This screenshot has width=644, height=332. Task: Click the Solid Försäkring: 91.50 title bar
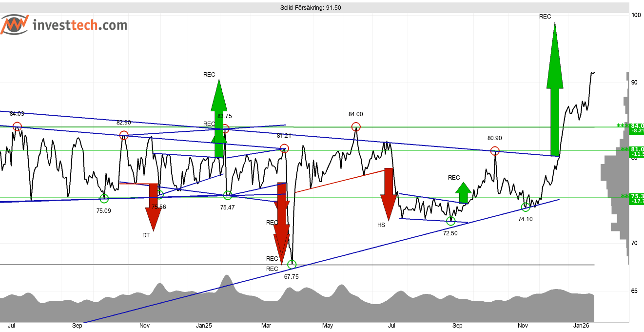point(310,8)
